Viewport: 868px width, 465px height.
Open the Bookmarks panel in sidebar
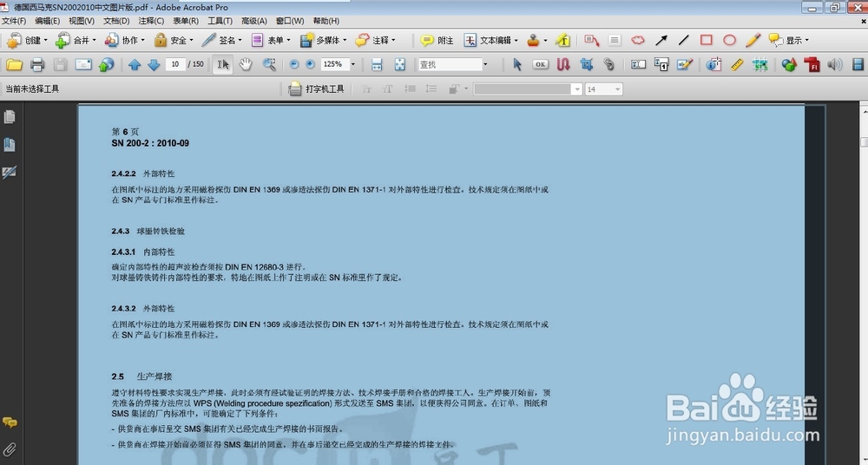[x=10, y=145]
